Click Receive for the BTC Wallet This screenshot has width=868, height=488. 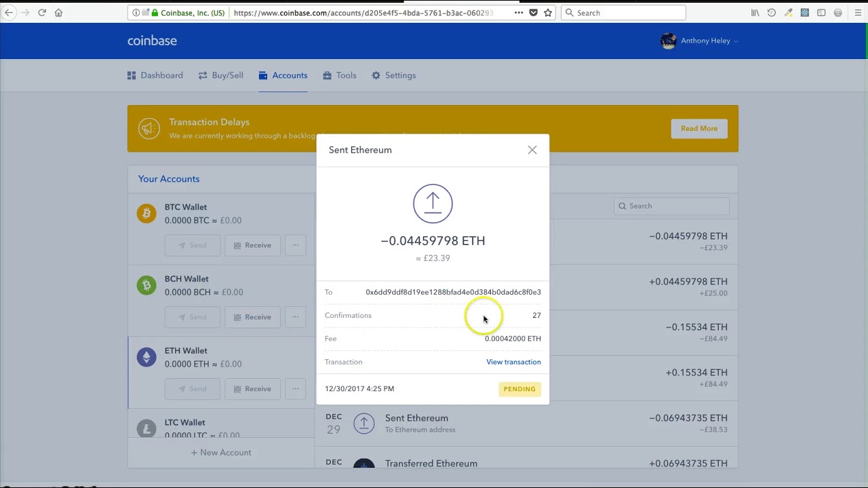(252, 245)
